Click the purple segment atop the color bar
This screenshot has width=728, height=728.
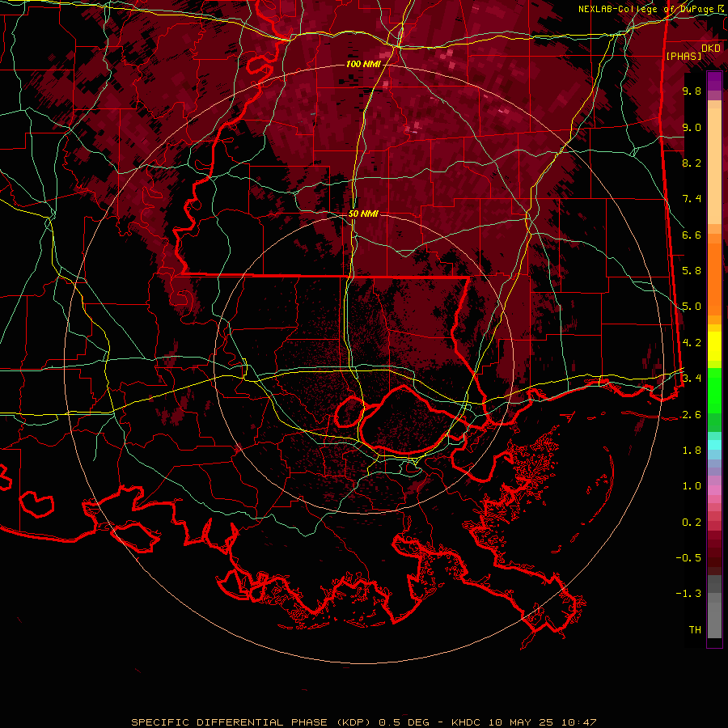click(714, 81)
